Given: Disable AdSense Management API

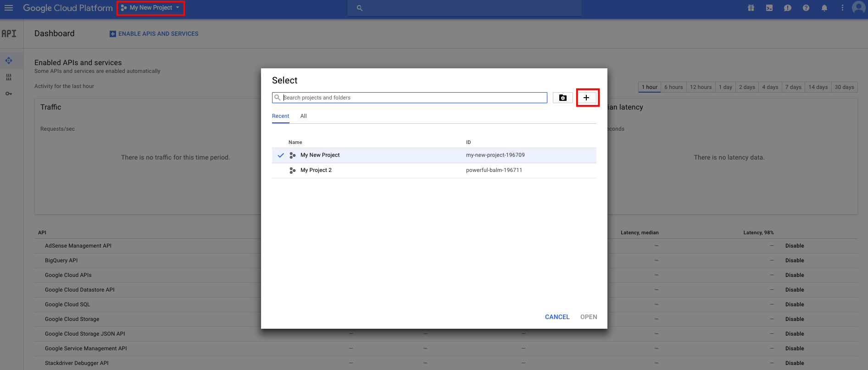Looking at the screenshot, I should (x=795, y=246).
